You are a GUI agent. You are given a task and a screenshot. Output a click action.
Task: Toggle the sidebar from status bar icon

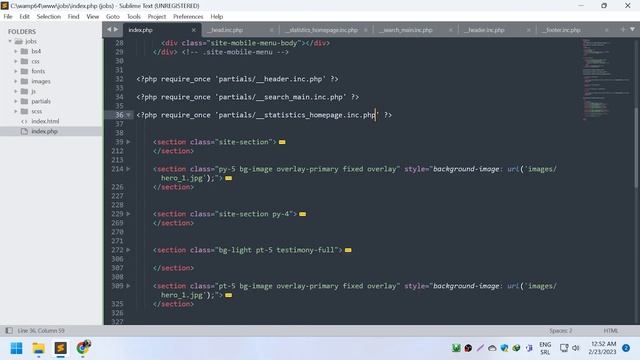pos(9,331)
